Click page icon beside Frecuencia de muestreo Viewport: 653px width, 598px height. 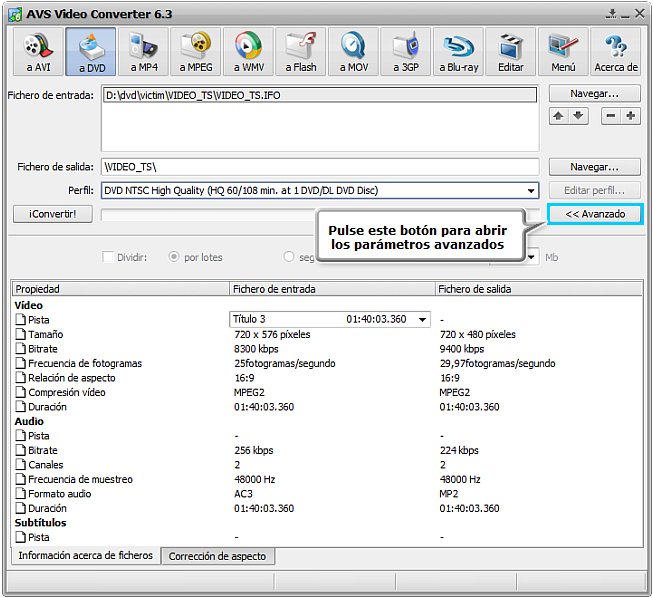coord(20,479)
